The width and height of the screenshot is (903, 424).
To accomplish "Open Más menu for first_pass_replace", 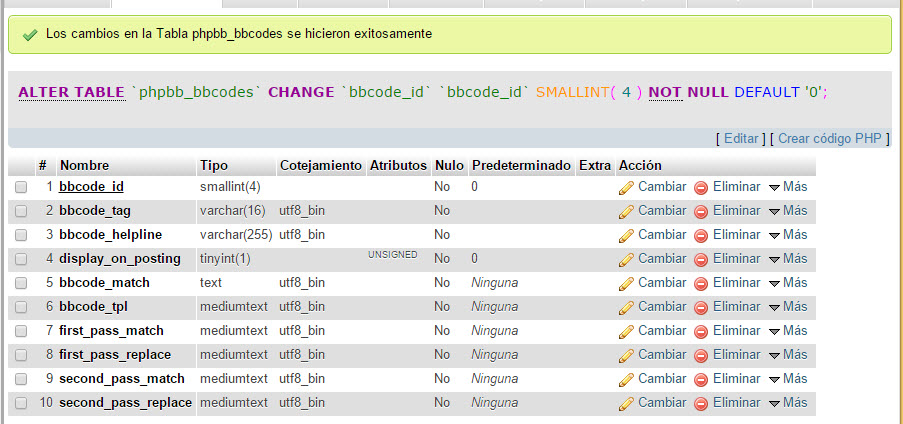I will point(788,354).
